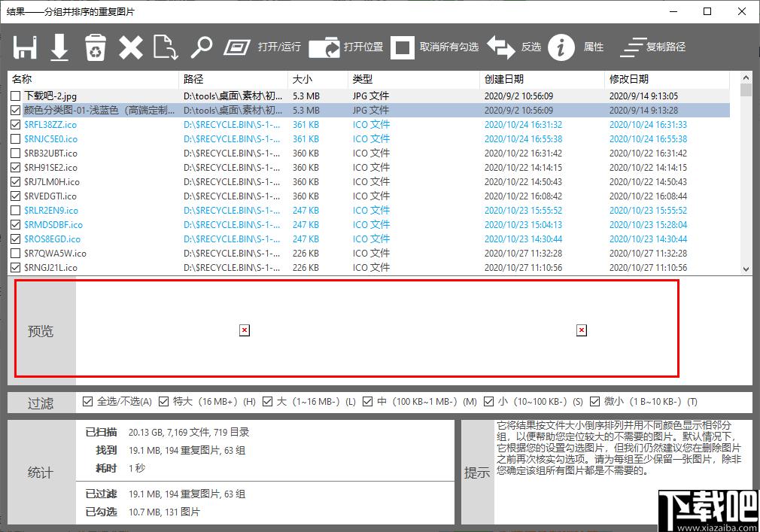The height and width of the screenshot is (532, 760).
Task: Open 属性 info icon
Action: 561,47
